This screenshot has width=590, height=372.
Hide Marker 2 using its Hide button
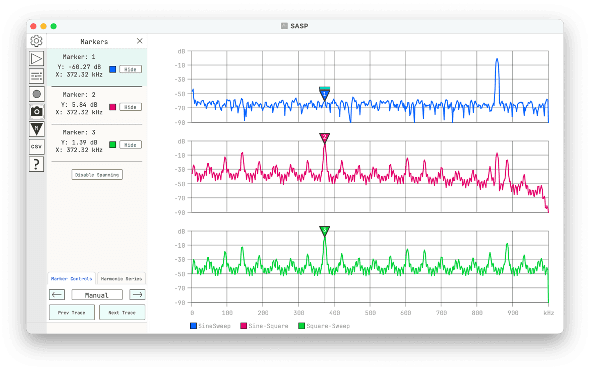pos(131,107)
